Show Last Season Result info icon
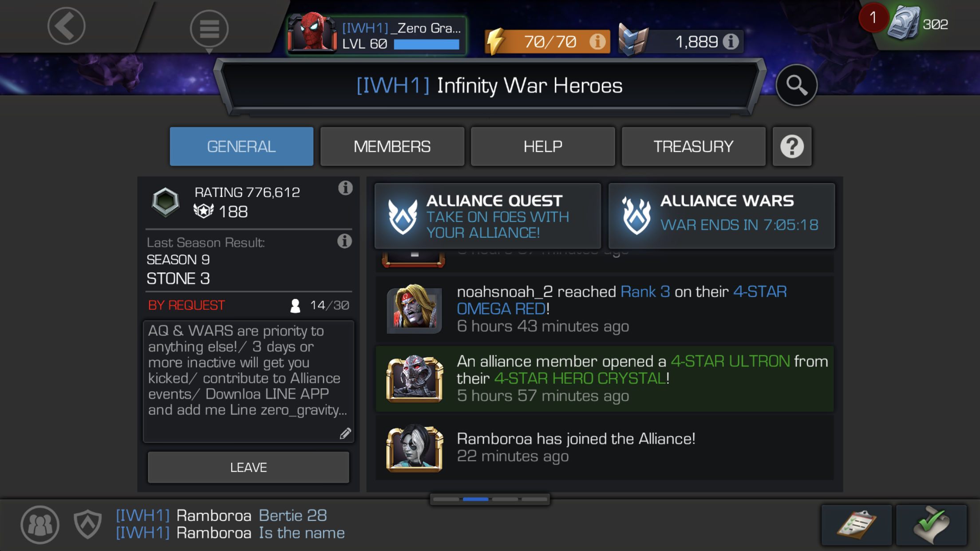Viewport: 980px width, 551px height. coord(344,241)
